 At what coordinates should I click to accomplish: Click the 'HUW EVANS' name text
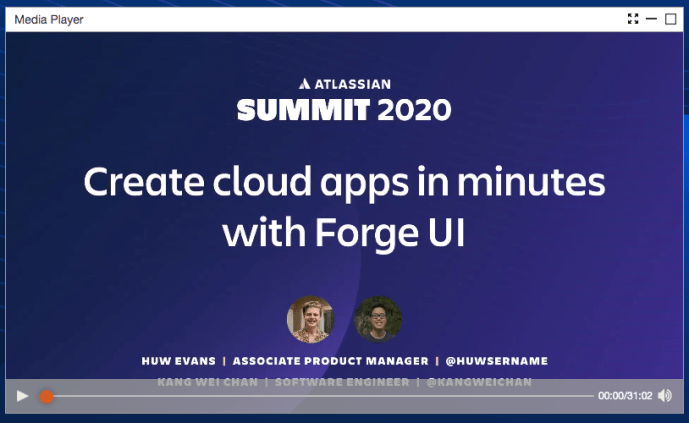click(x=177, y=361)
